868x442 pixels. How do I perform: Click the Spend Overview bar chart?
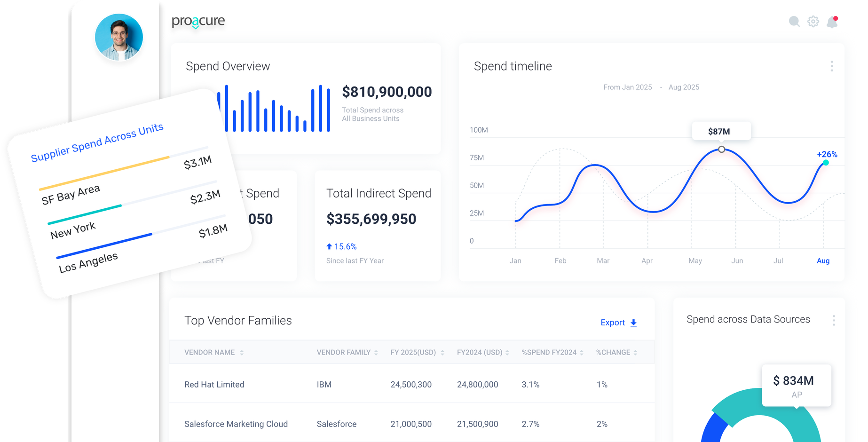(x=274, y=109)
